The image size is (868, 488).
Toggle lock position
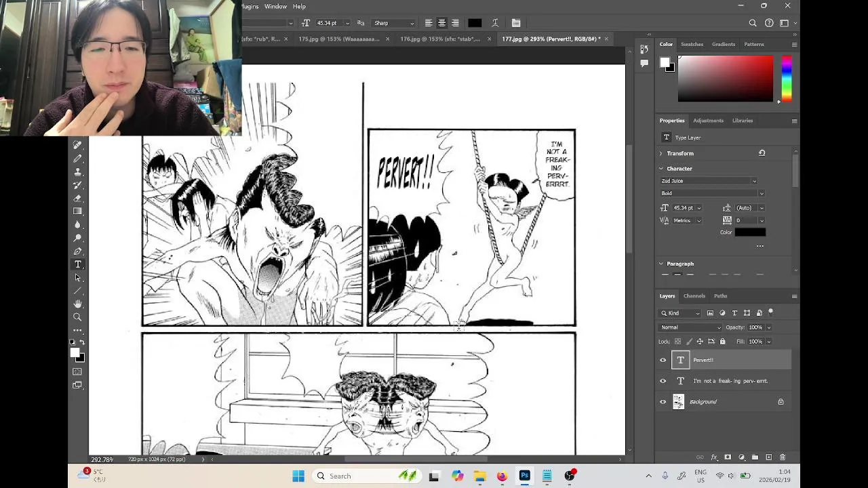click(x=700, y=342)
